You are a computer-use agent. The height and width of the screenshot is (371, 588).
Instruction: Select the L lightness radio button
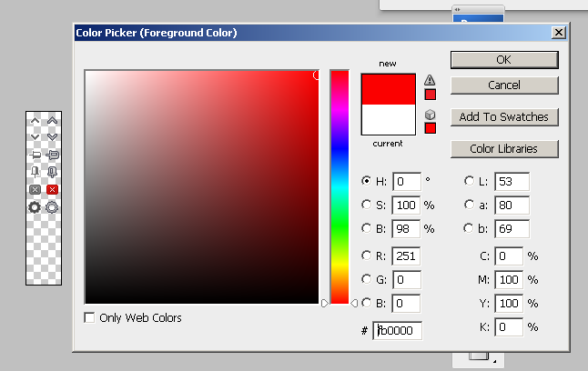[x=470, y=181]
